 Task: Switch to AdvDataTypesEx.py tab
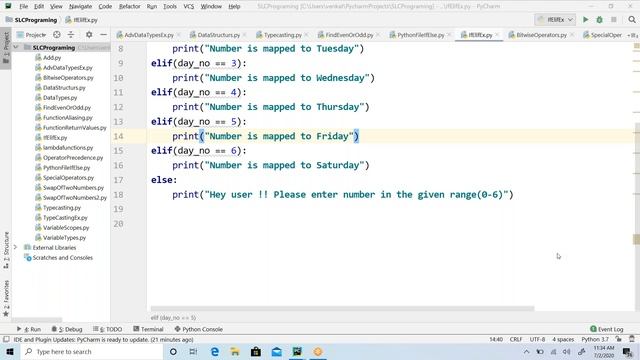[149, 35]
